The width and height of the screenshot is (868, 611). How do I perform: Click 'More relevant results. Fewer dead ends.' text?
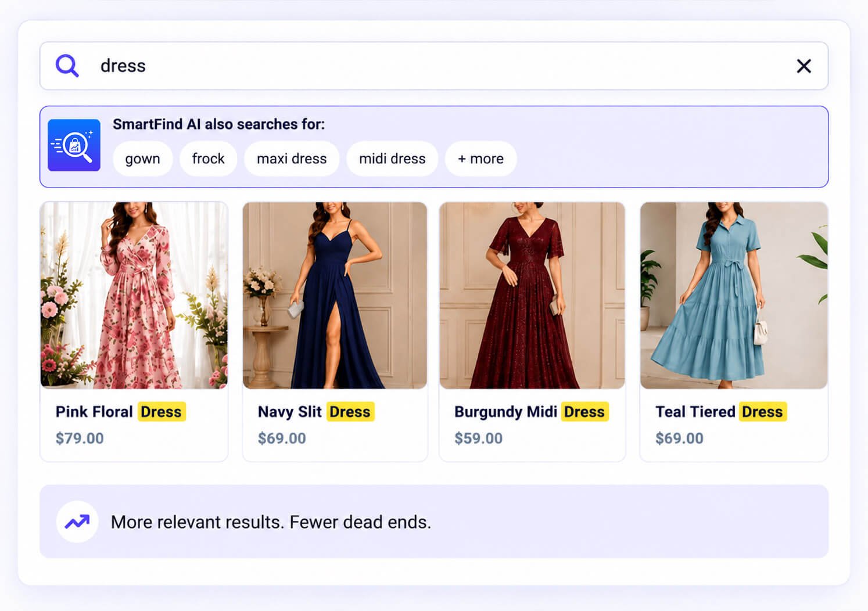pos(271,522)
